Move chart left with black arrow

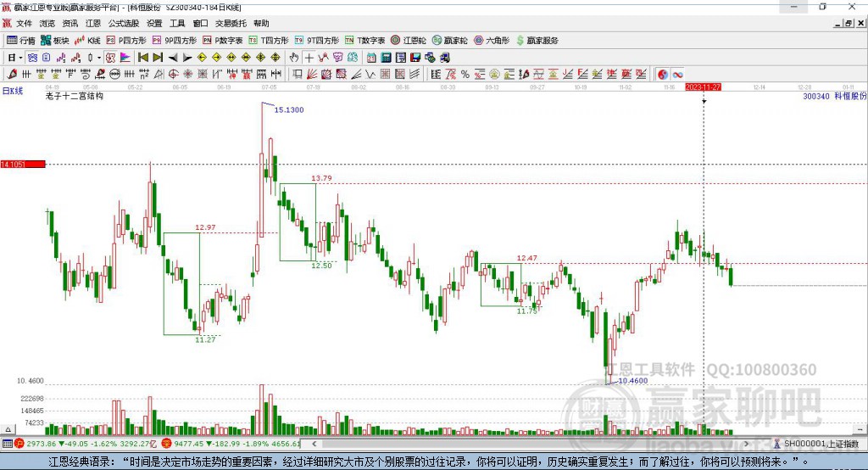click(x=173, y=58)
